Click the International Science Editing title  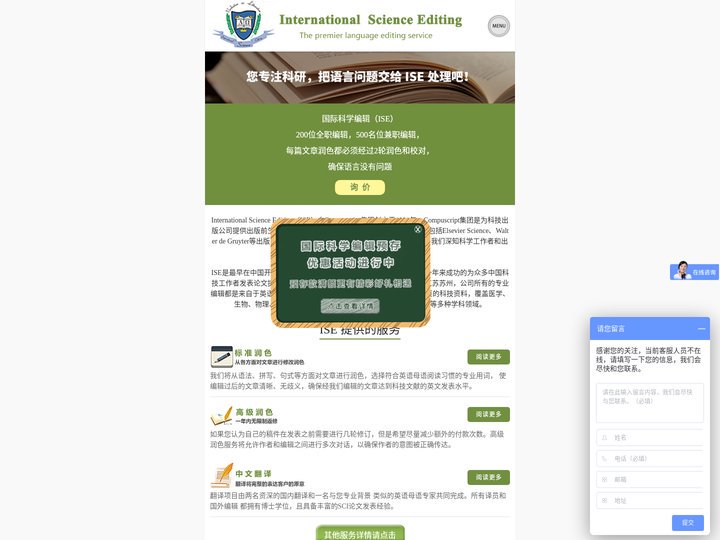(371, 20)
